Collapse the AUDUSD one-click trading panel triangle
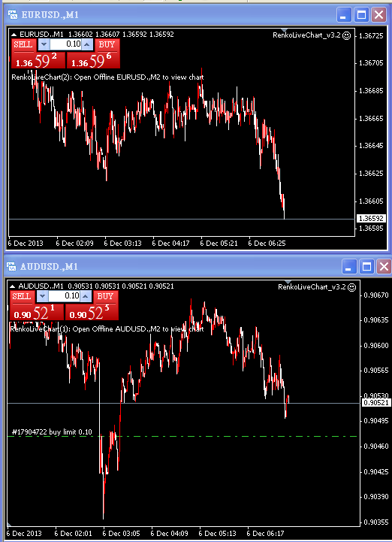 pyautogui.click(x=13, y=286)
